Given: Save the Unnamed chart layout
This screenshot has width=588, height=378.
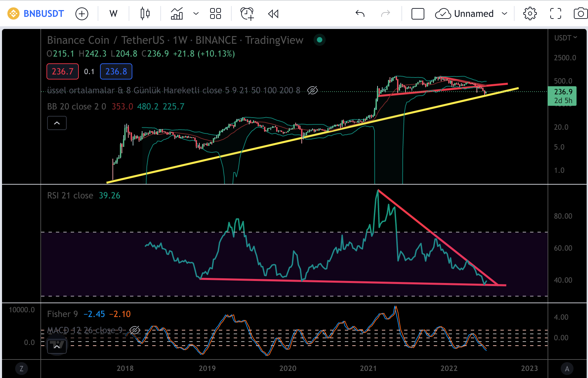Looking at the screenshot, I should [464, 14].
